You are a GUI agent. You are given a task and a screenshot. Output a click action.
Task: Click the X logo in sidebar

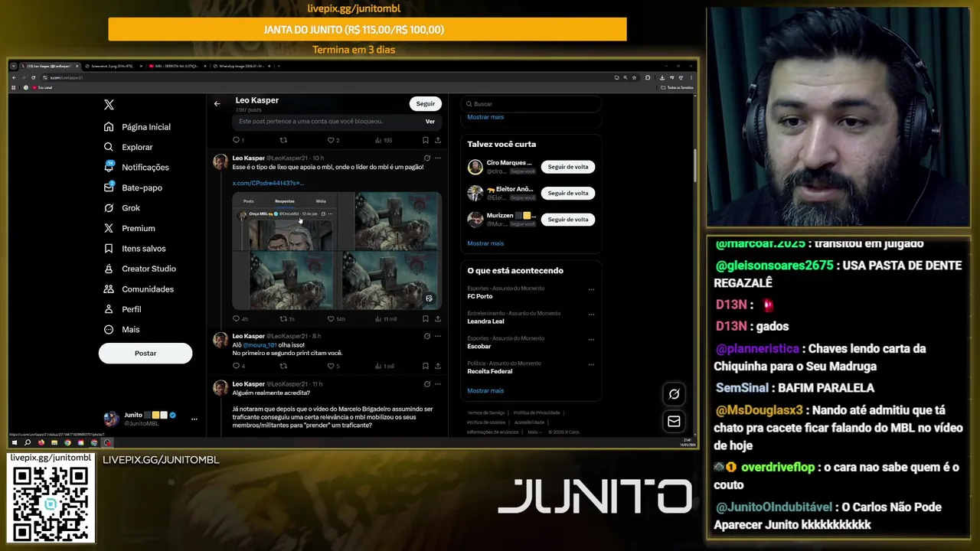coord(109,105)
